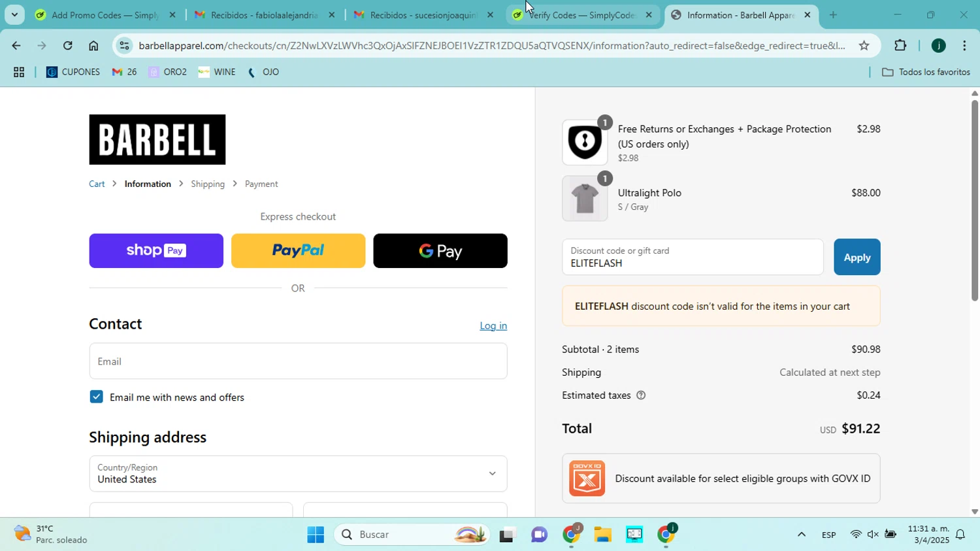This screenshot has width=980, height=551.
Task: Open the ESP language indicator
Action: point(828,535)
